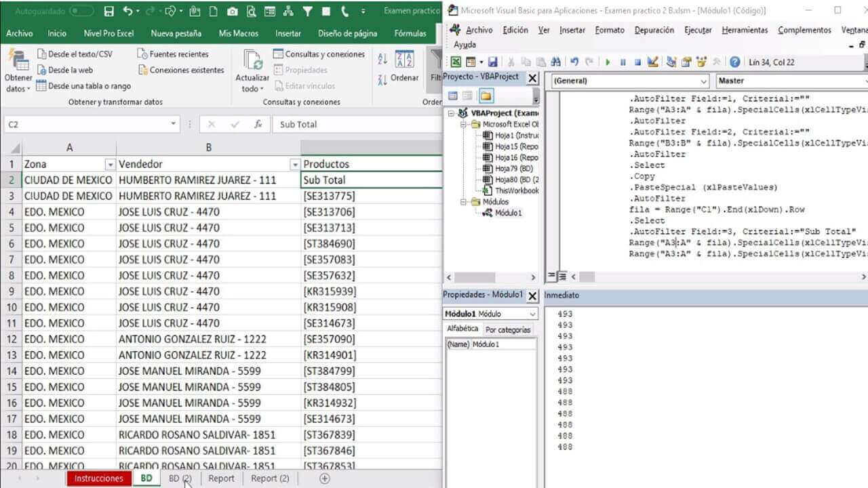
Task: Sort ascending with the A-Z icon
Action: [x=382, y=59]
